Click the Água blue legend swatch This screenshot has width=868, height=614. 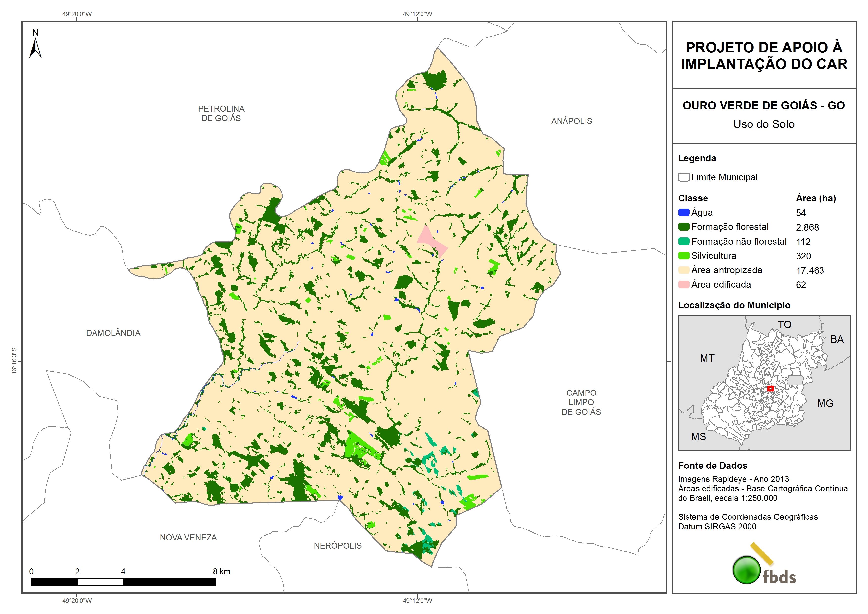click(683, 212)
